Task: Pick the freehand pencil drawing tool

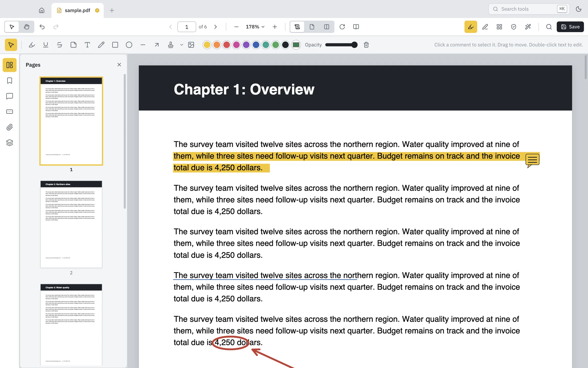Action: coord(101,45)
